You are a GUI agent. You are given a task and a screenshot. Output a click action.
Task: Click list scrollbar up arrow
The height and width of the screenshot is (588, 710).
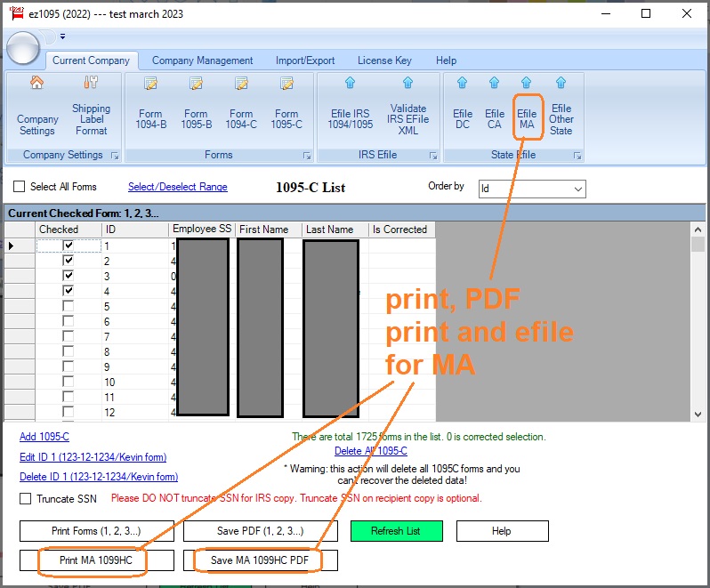(698, 230)
